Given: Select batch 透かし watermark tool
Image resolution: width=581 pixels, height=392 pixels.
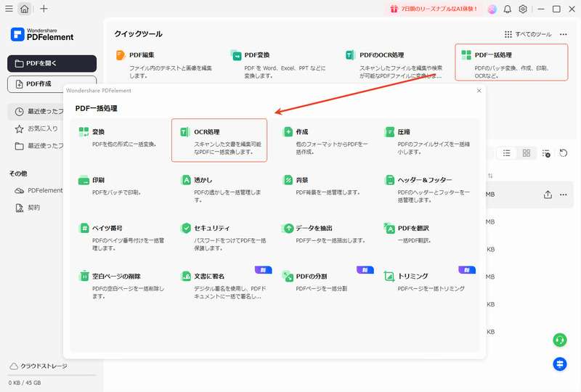Looking at the screenshot, I should click(219, 189).
